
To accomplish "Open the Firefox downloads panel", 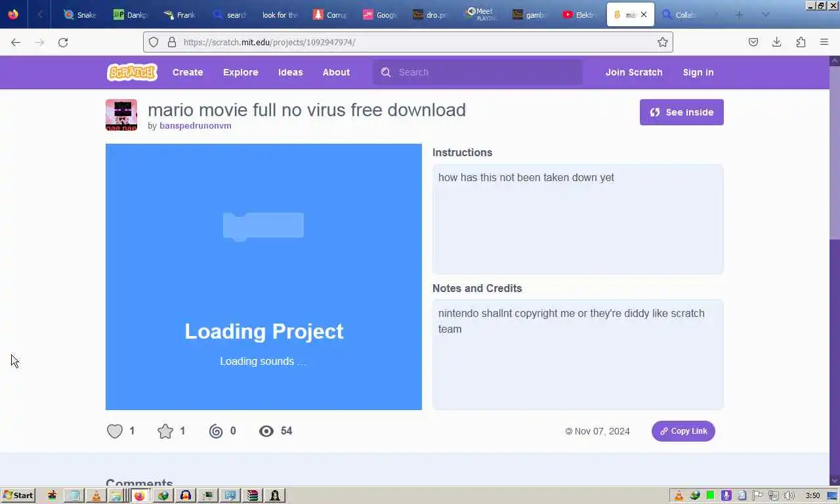I will 776,42.
